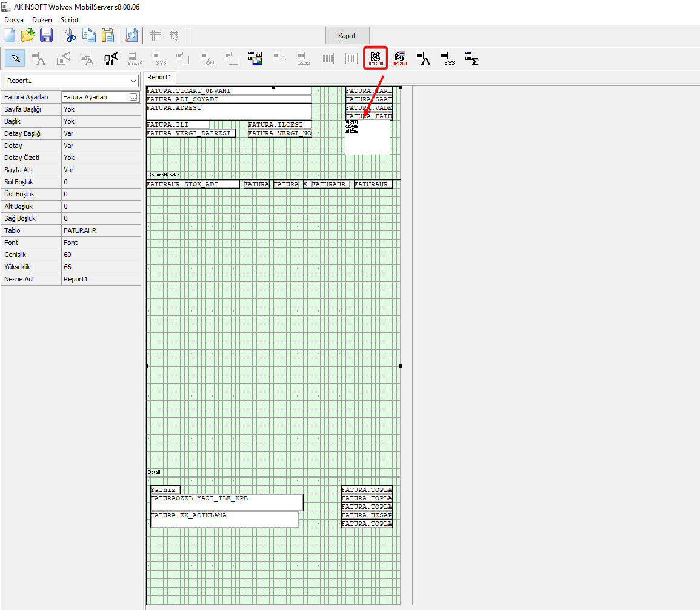
Task: Edit the Sol Boşluk value
Action: pos(101,182)
